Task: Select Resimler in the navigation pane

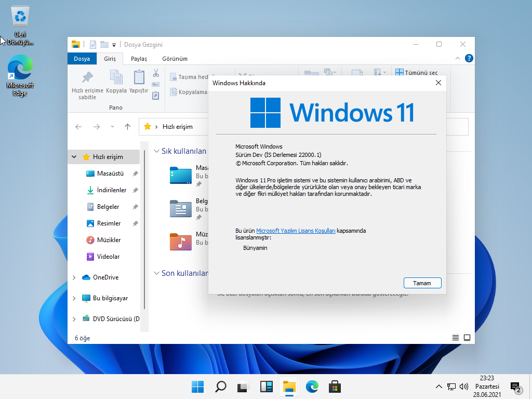Action: tap(109, 223)
